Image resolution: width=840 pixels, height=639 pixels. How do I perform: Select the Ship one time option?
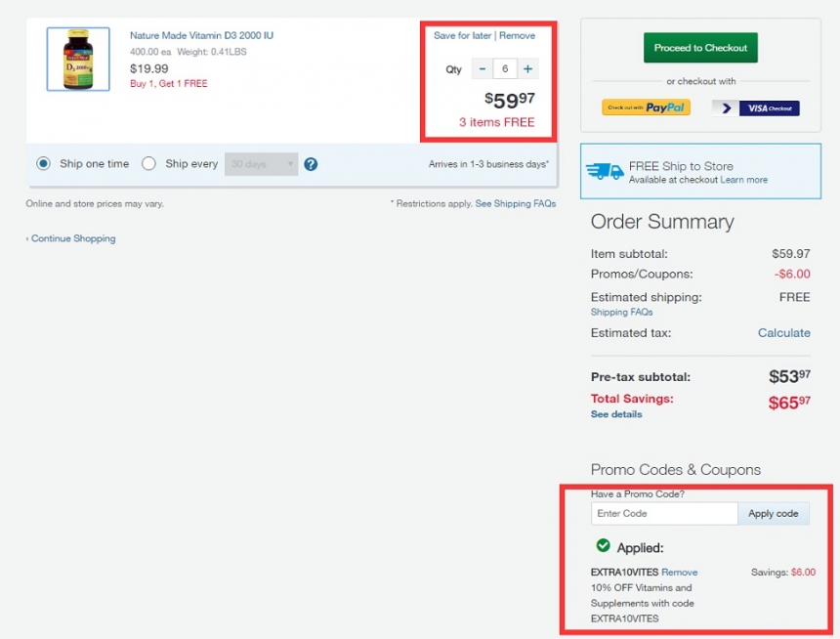pyautogui.click(x=43, y=163)
